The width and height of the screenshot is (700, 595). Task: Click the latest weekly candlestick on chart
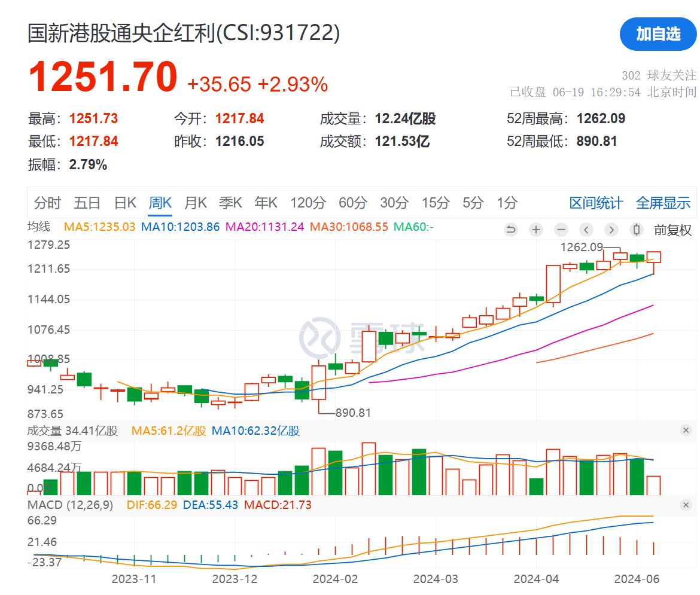pyautogui.click(x=653, y=257)
